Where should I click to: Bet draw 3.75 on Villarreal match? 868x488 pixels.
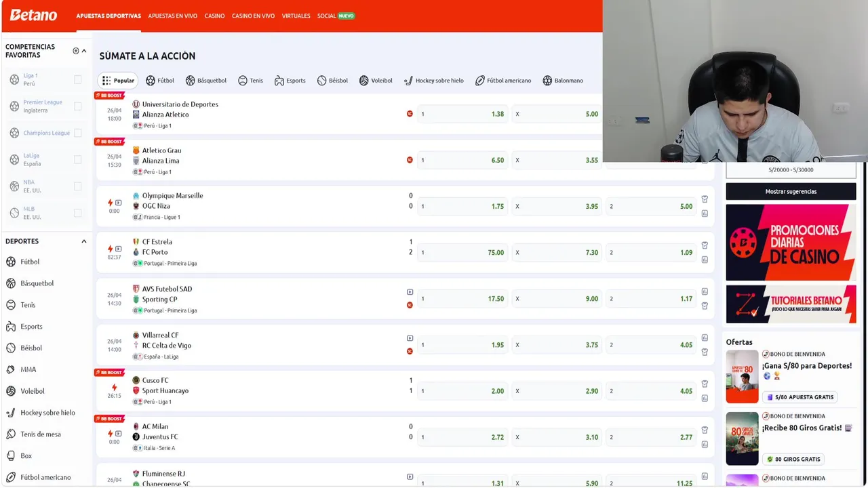(557, 345)
